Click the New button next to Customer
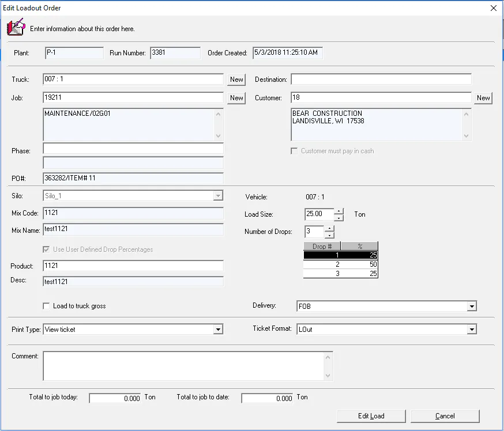The height and width of the screenshot is (431, 504). tap(483, 98)
